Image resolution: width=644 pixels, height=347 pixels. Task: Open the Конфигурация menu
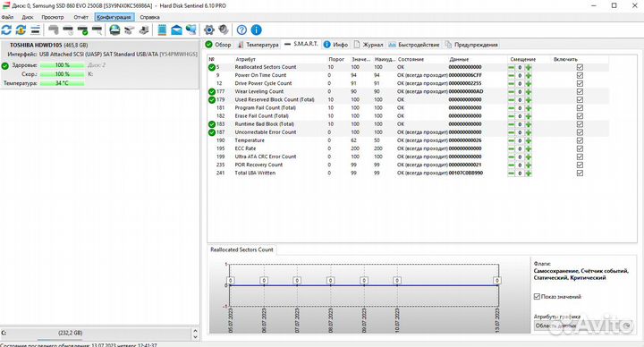[x=114, y=17]
